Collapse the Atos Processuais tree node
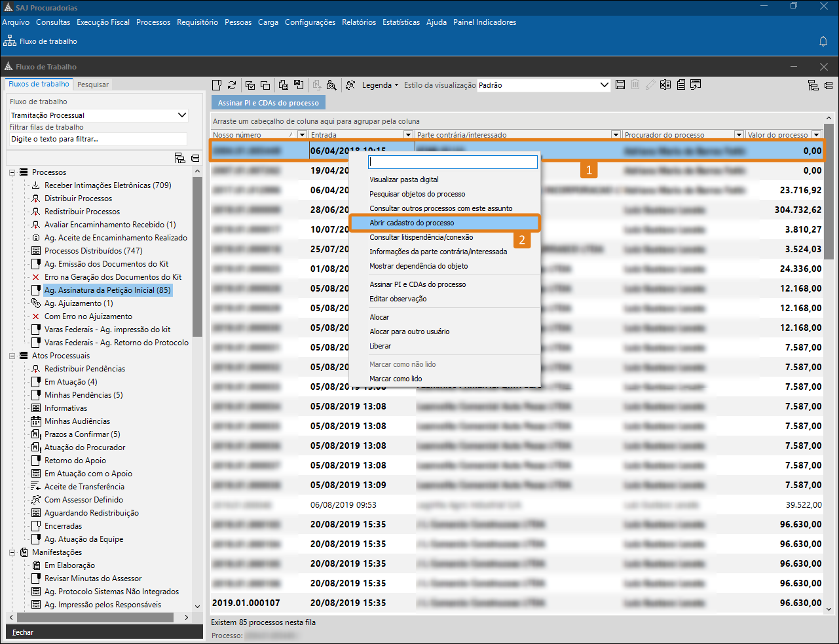 [12, 356]
